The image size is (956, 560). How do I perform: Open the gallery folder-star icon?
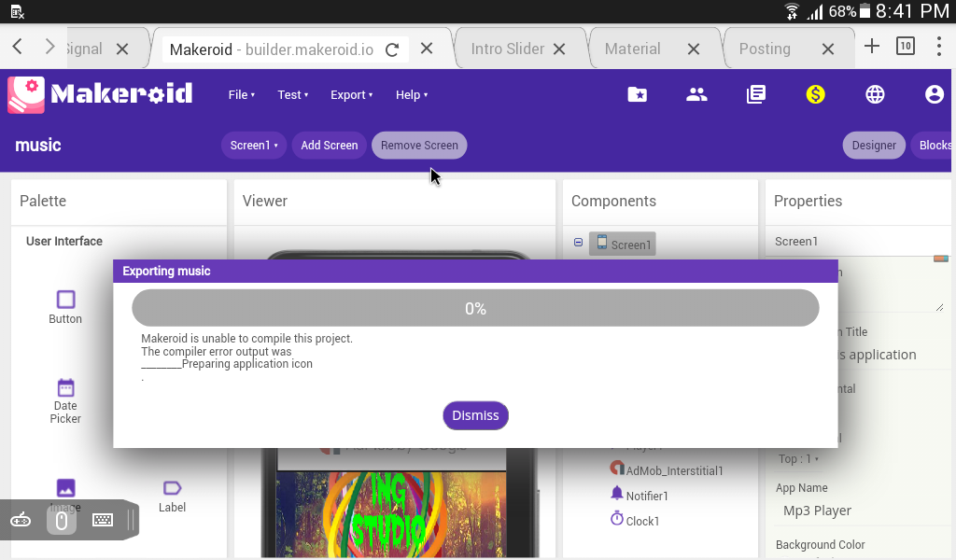(x=637, y=94)
